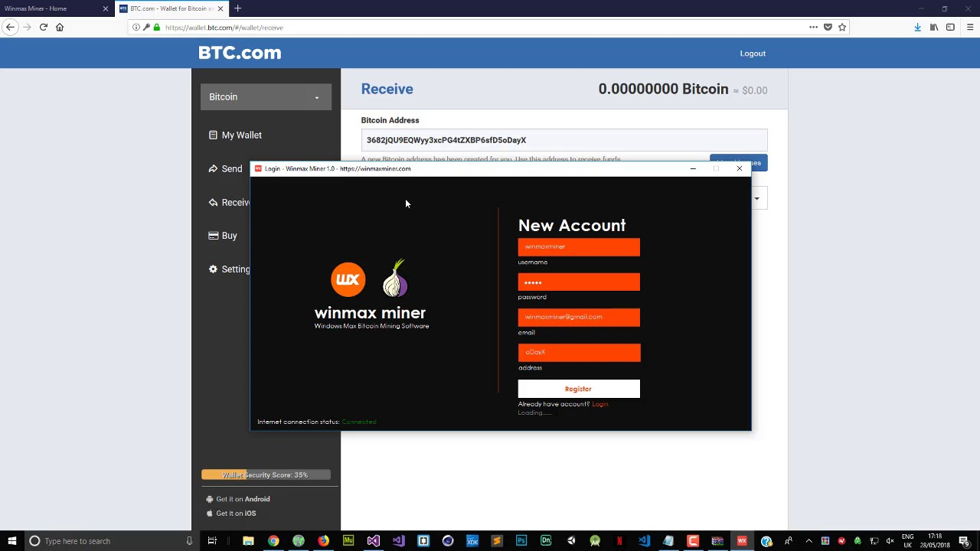Close the Winmax Miner - Home tab

[x=106, y=8]
